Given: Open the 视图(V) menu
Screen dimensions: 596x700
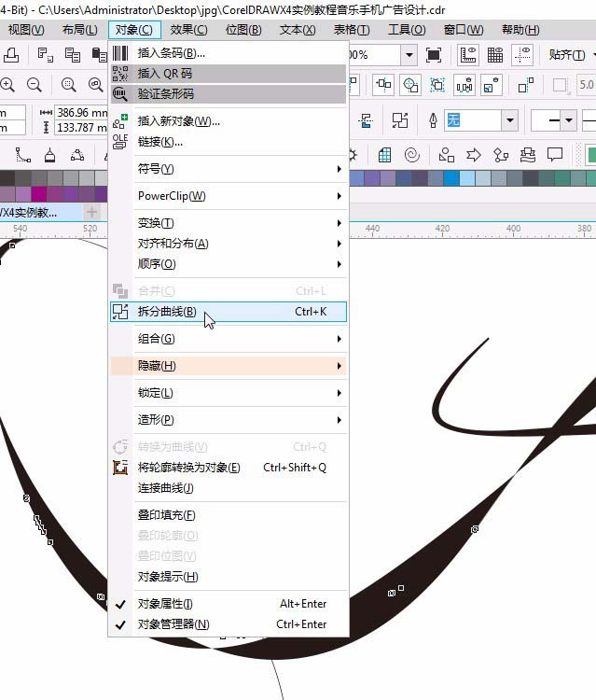Looking at the screenshot, I should click(26, 30).
